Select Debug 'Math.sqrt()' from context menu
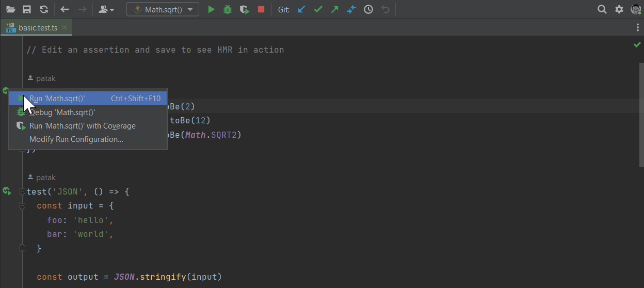Screen dimensions: 644x288 (62, 112)
